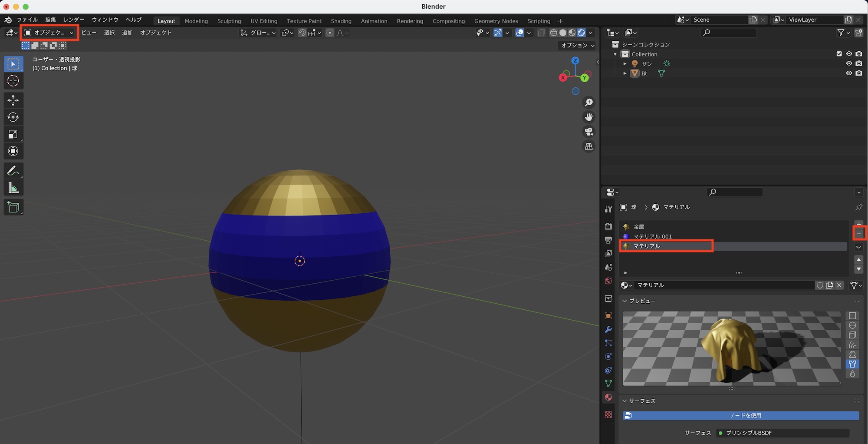Image resolution: width=868 pixels, height=444 pixels.
Task: Select the Move tool in the left toolbar
Action: 13,100
